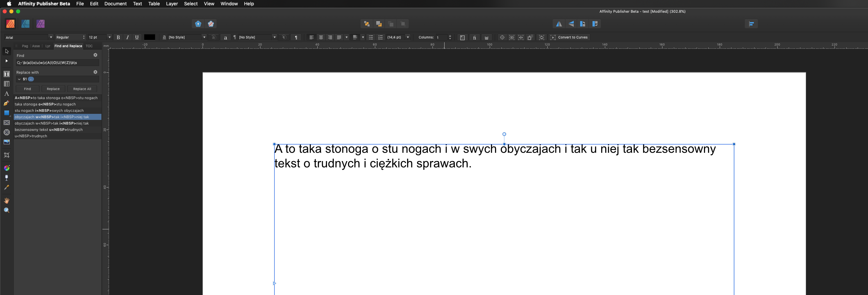Open Replace with options gear icon
868x295 pixels.
95,72
